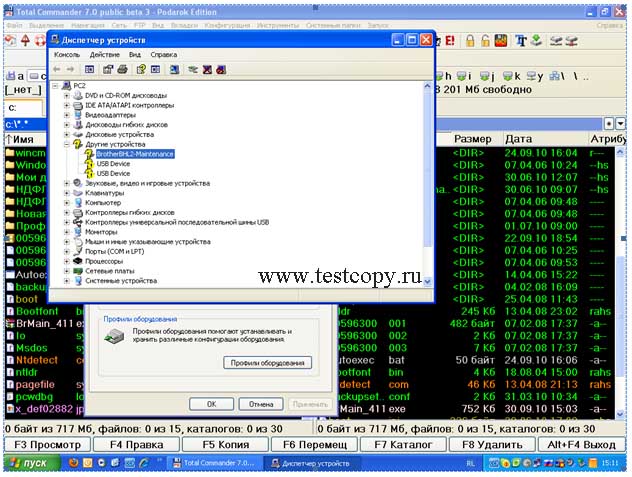Expand DVD и CD-ROM дисководы node

pos(67,96)
